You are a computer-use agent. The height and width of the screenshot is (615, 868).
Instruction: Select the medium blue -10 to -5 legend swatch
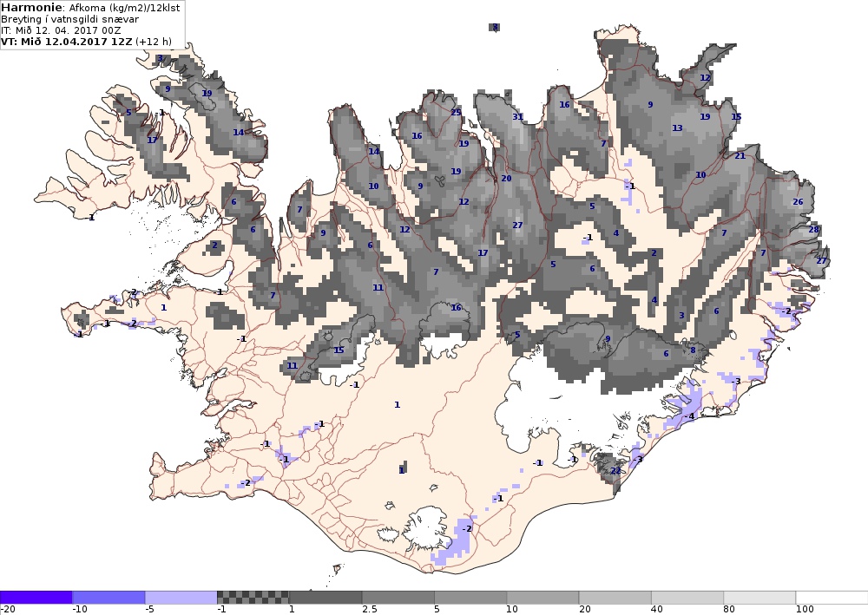[108, 598]
